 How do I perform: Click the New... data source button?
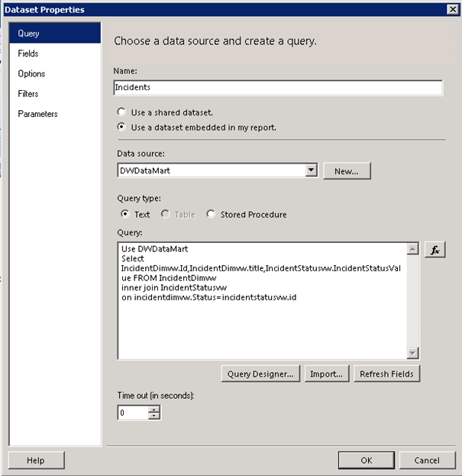[347, 171]
